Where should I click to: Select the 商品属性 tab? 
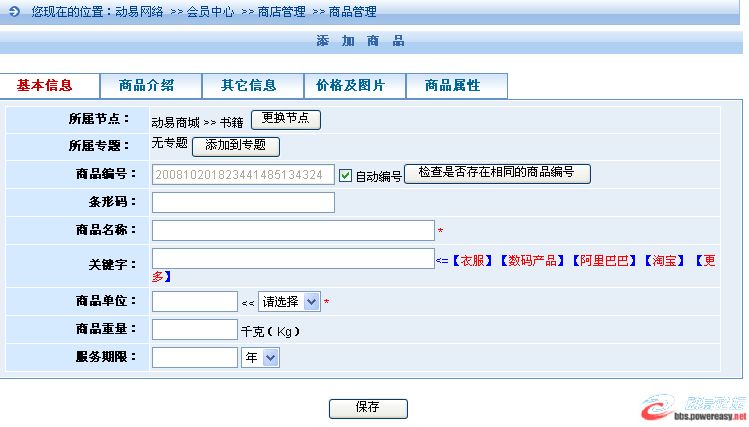(452, 86)
